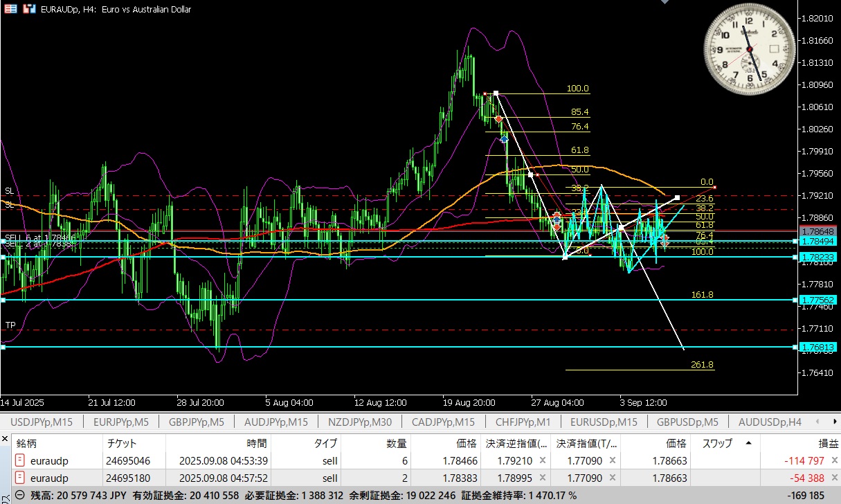Remove stop loss 1.78995 with its X

pos(543,478)
